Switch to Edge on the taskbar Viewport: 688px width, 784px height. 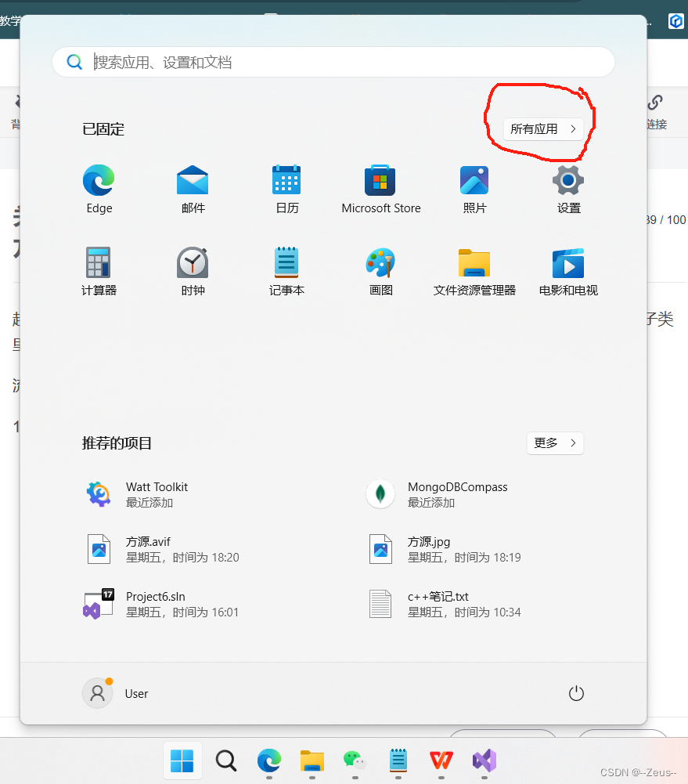pos(268,761)
